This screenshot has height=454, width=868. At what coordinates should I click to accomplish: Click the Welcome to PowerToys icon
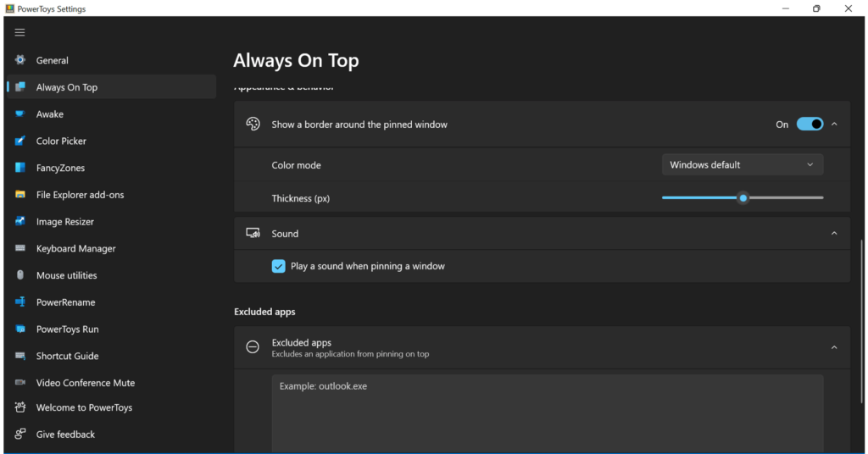tap(20, 407)
